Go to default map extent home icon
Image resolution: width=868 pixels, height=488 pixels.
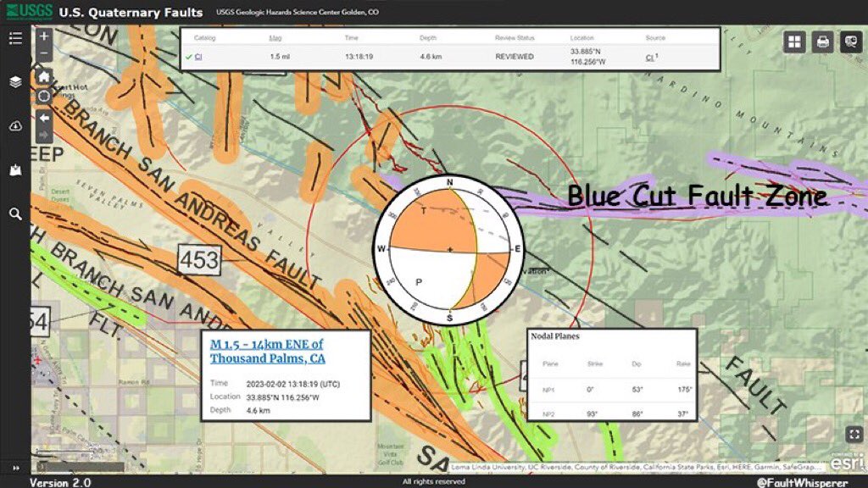[x=44, y=77]
